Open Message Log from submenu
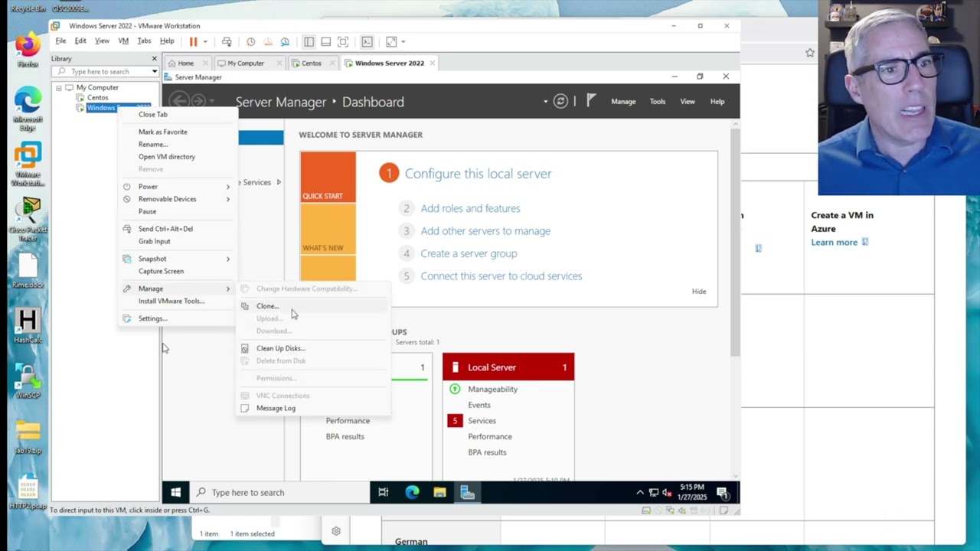Screen dimensions: 980x551 coord(276,408)
